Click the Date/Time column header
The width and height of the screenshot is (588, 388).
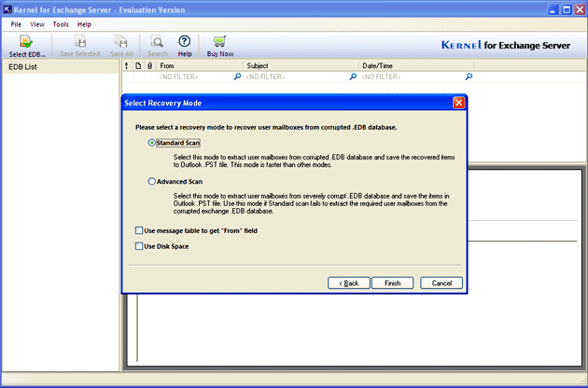[417, 65]
